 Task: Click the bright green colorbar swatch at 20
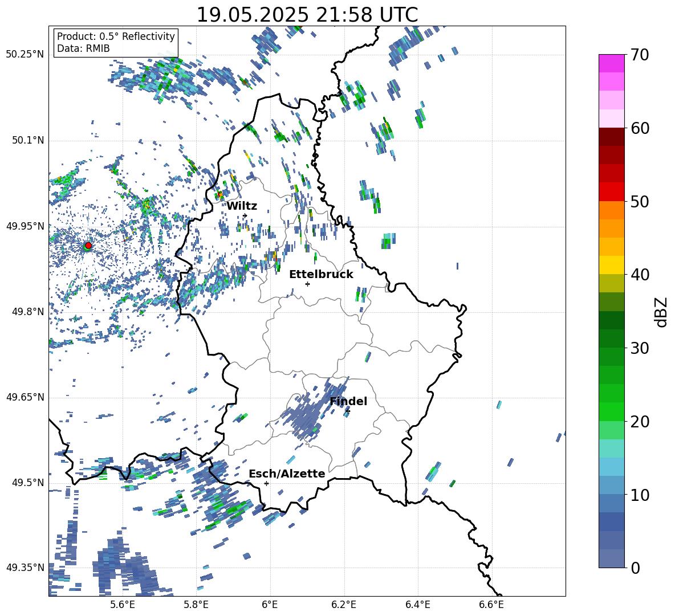pyautogui.click(x=611, y=411)
